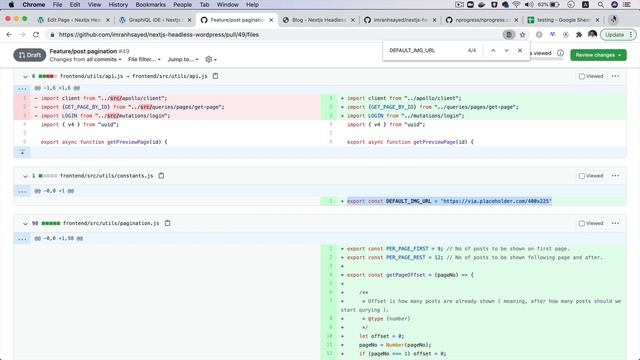Open more options for constants.js file
Screen dimensions: 640x360
point(615,176)
